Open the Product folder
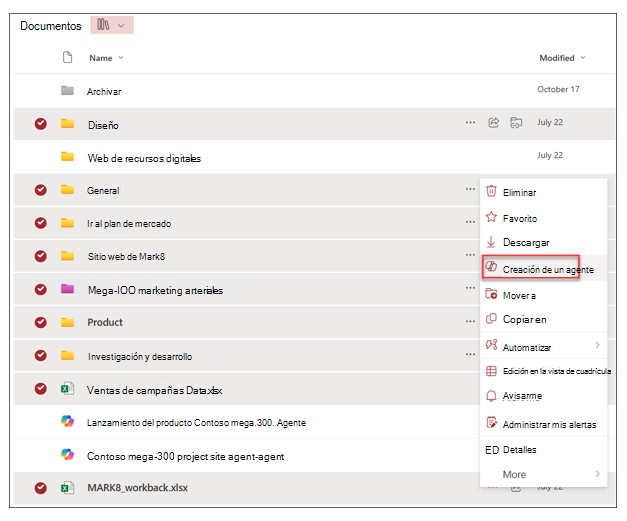Image resolution: width=627 pixels, height=521 pixels. 105,322
